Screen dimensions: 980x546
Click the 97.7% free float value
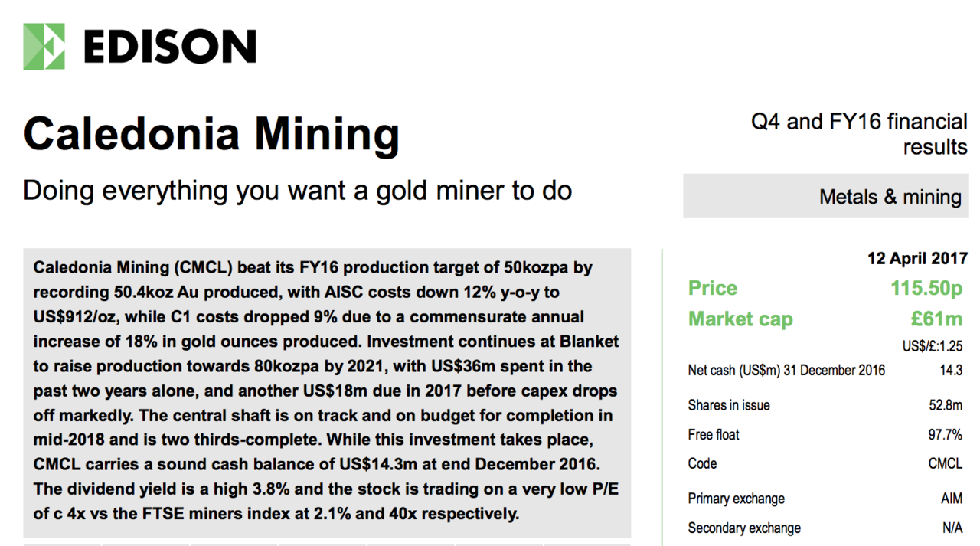click(x=945, y=435)
